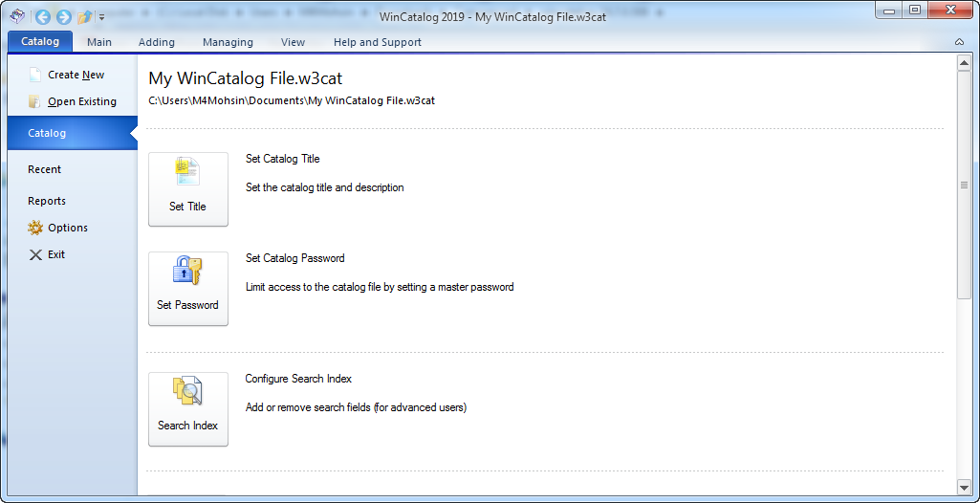Open the Adding ribbon tab
This screenshot has height=503, width=980.
(x=156, y=42)
